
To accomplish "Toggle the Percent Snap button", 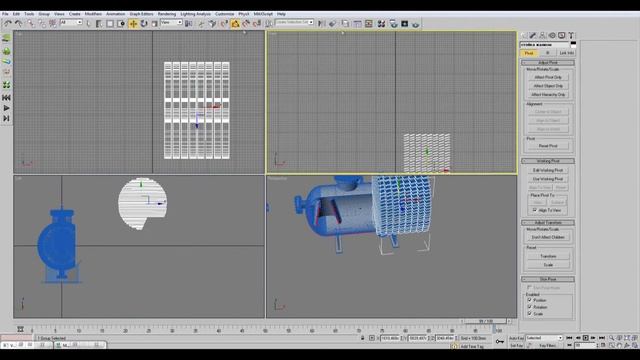I will click(246, 24).
